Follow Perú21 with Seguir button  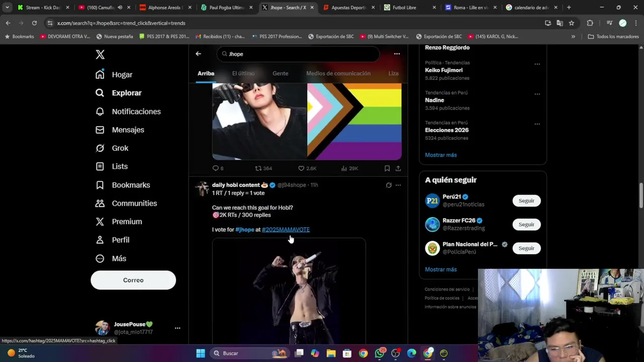click(526, 201)
